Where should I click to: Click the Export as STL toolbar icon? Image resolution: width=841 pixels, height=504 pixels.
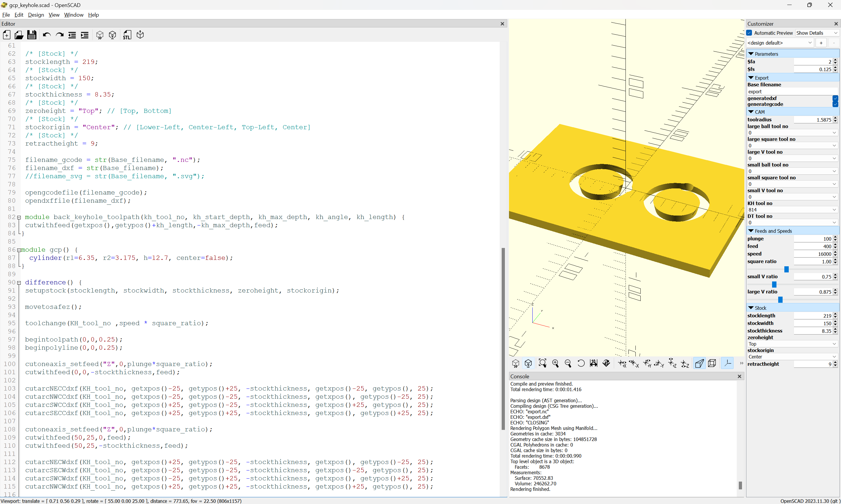tap(127, 35)
